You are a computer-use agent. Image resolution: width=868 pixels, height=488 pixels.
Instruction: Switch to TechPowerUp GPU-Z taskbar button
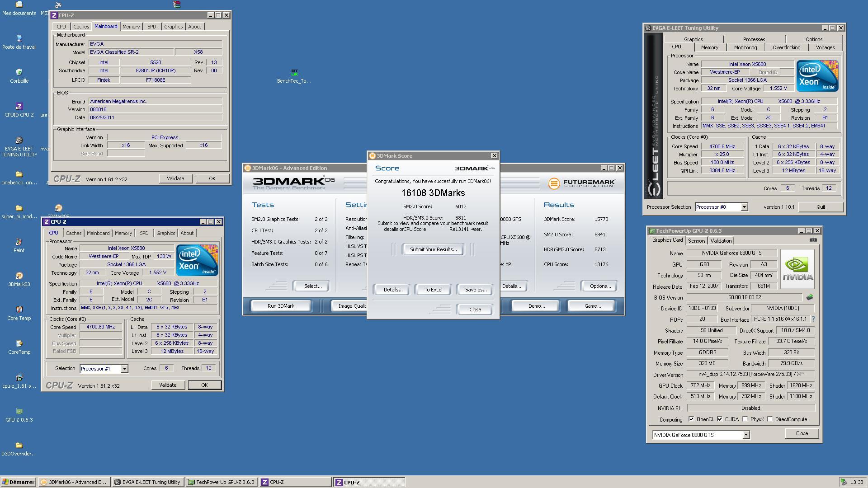click(222, 482)
